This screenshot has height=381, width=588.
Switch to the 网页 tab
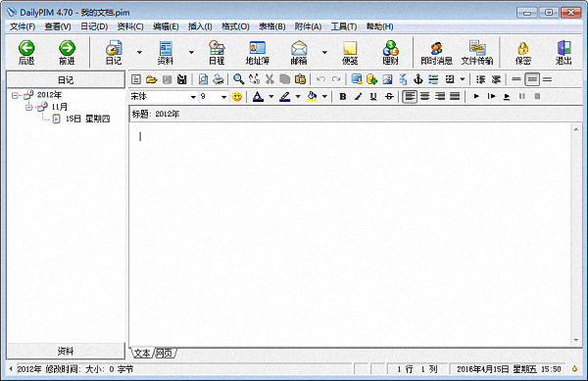coord(164,353)
